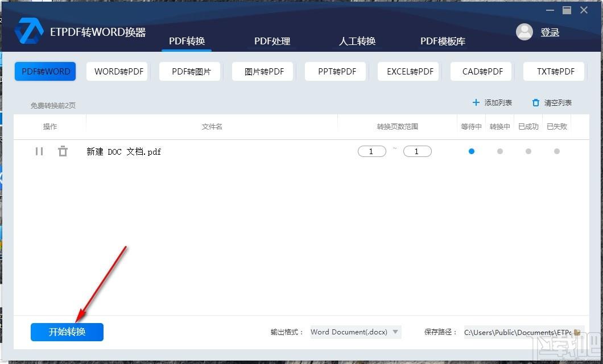Select the WORD转PDF conversion mode
Screen dimensions: 603x364
coord(117,72)
